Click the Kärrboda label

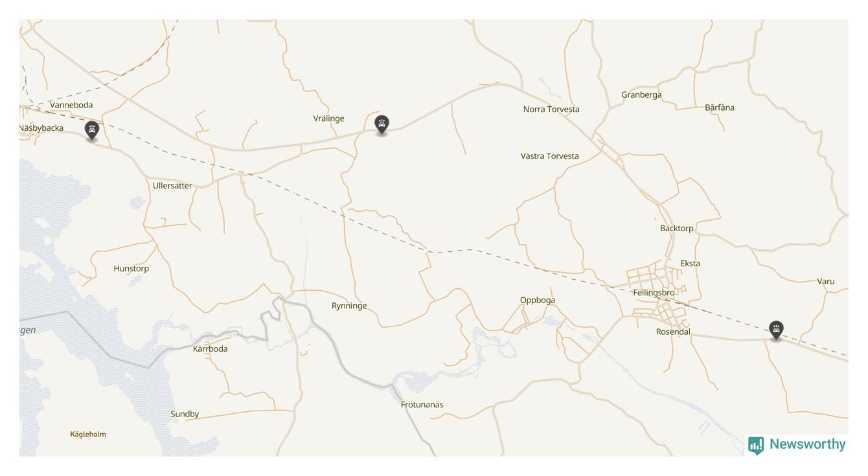(211, 349)
